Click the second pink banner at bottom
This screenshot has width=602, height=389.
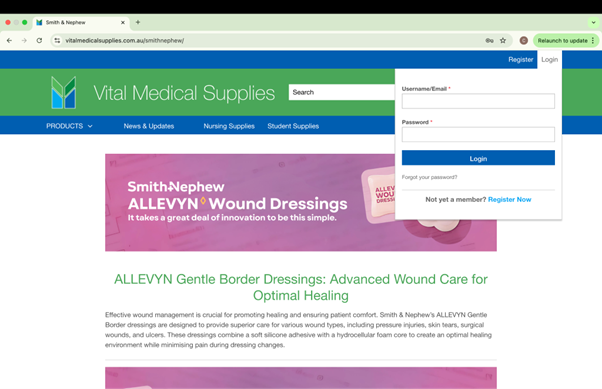pyautogui.click(x=301, y=378)
